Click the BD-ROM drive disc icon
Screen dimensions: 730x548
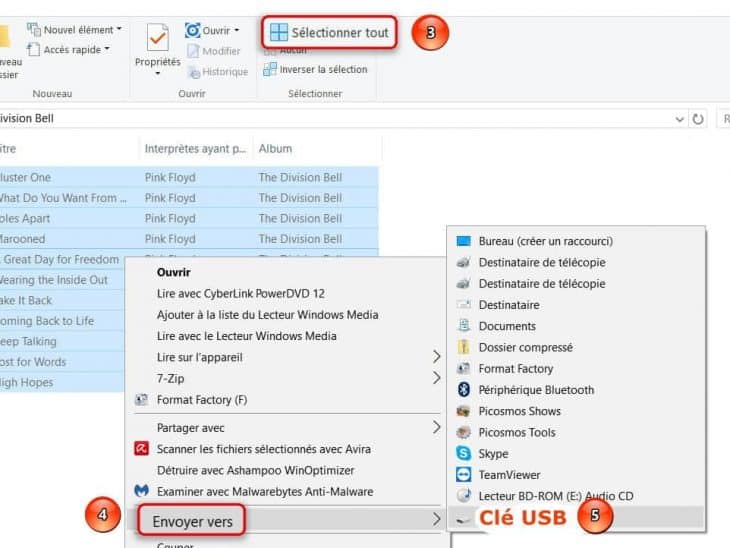point(464,495)
